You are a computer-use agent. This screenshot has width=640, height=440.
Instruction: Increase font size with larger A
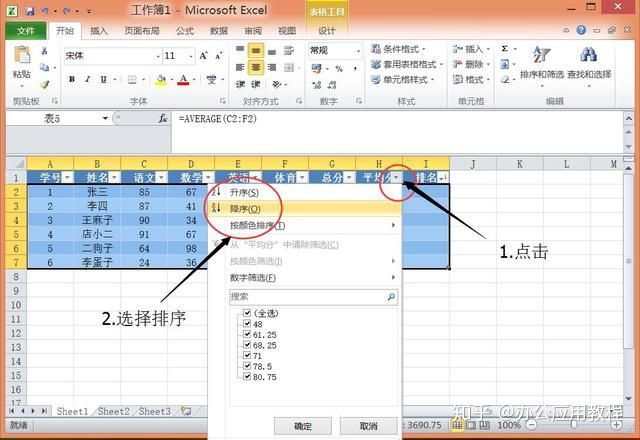pyautogui.click(x=203, y=56)
